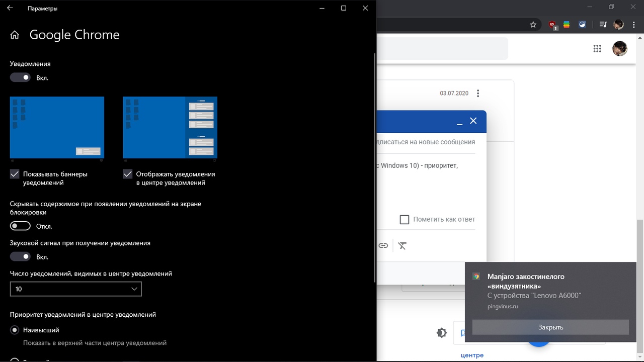Click pingvinus.ru source text in notification

coord(503,306)
